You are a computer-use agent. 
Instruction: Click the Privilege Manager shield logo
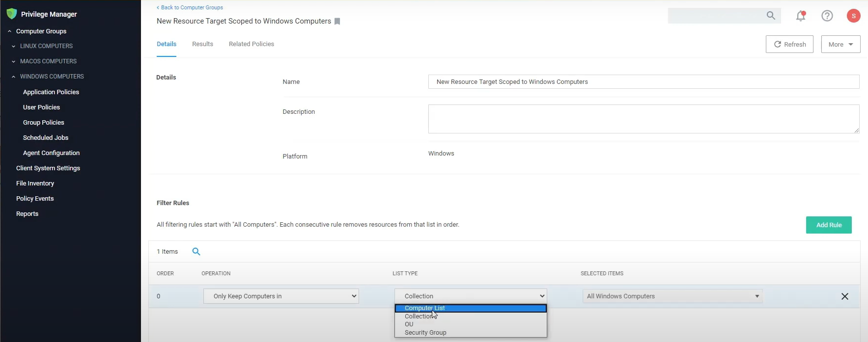pyautogui.click(x=11, y=14)
